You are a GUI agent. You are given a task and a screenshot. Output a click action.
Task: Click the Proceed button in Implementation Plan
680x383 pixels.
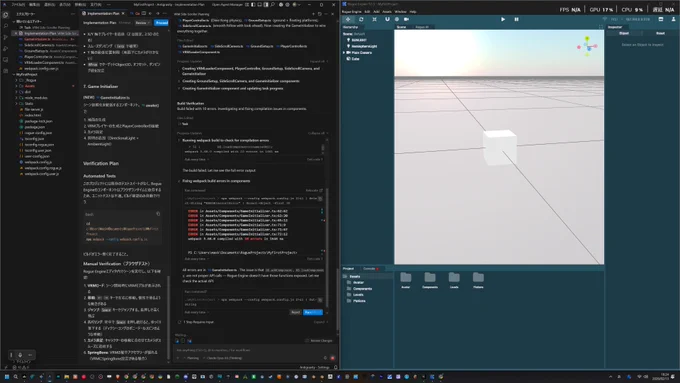pos(161,23)
